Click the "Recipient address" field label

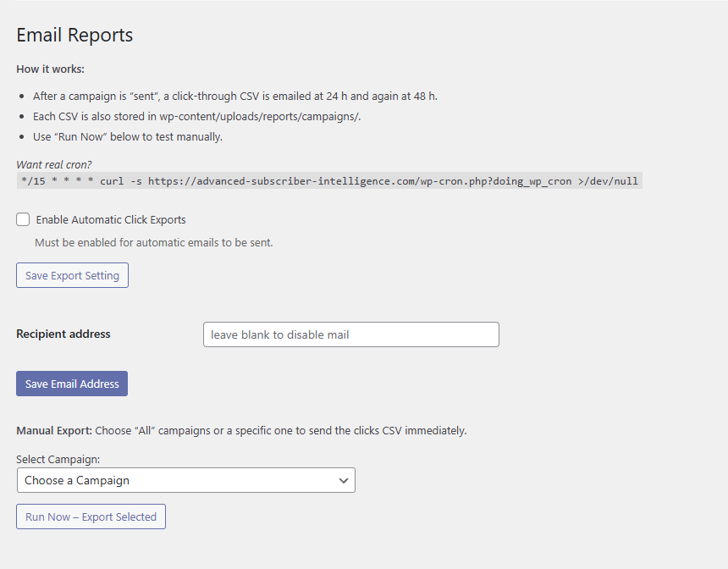click(x=63, y=334)
